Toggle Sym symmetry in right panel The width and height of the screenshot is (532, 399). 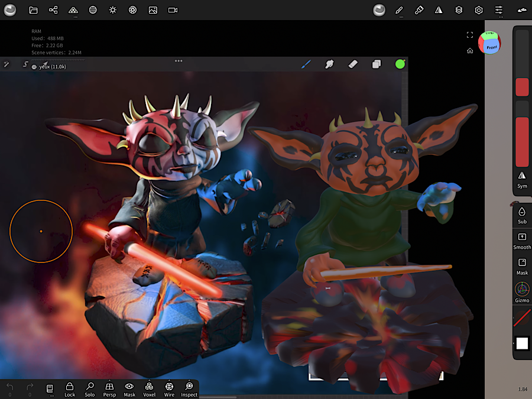pos(522,180)
